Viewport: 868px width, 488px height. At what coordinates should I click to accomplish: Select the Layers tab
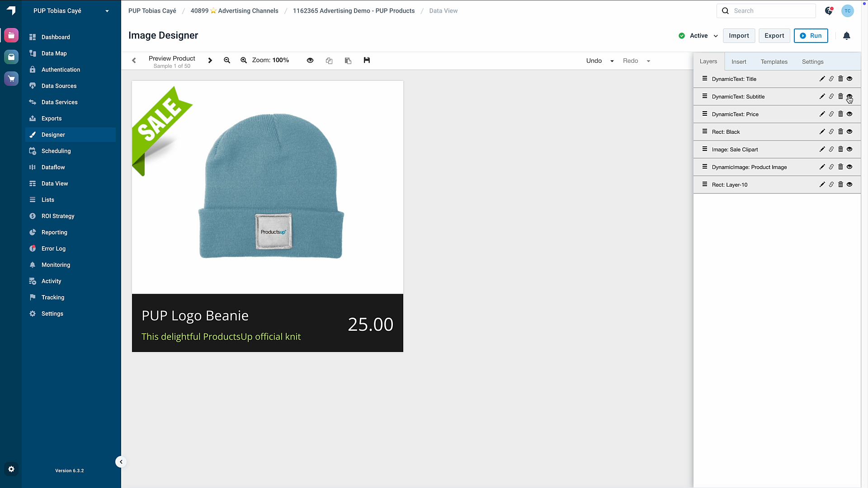[x=708, y=61]
